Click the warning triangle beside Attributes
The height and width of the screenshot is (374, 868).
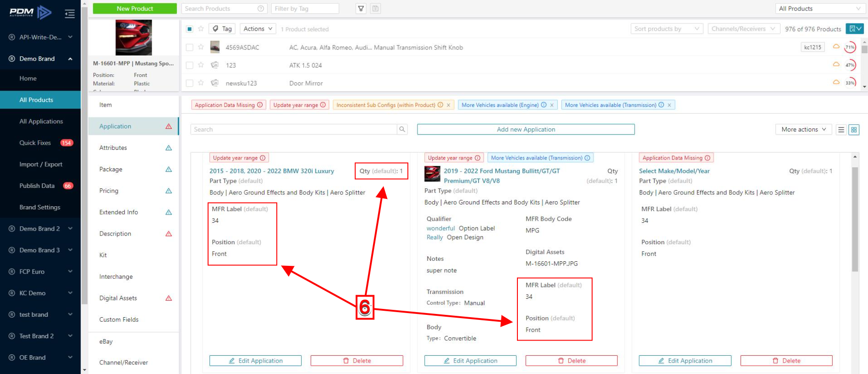tap(169, 148)
